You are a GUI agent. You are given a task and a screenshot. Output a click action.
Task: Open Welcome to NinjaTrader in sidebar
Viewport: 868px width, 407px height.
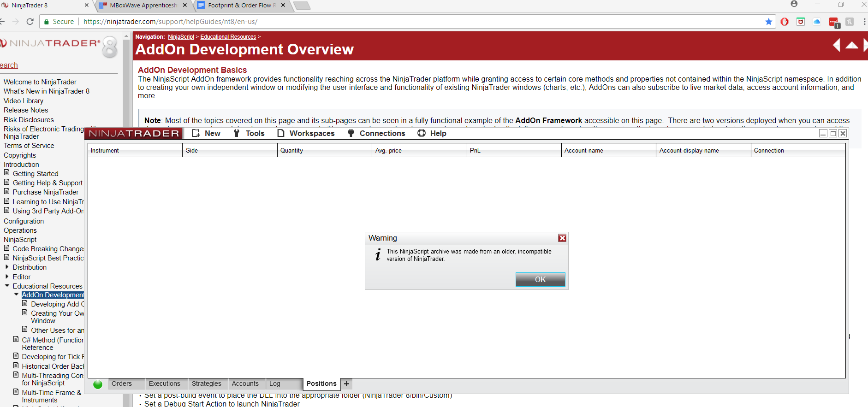[x=40, y=82]
